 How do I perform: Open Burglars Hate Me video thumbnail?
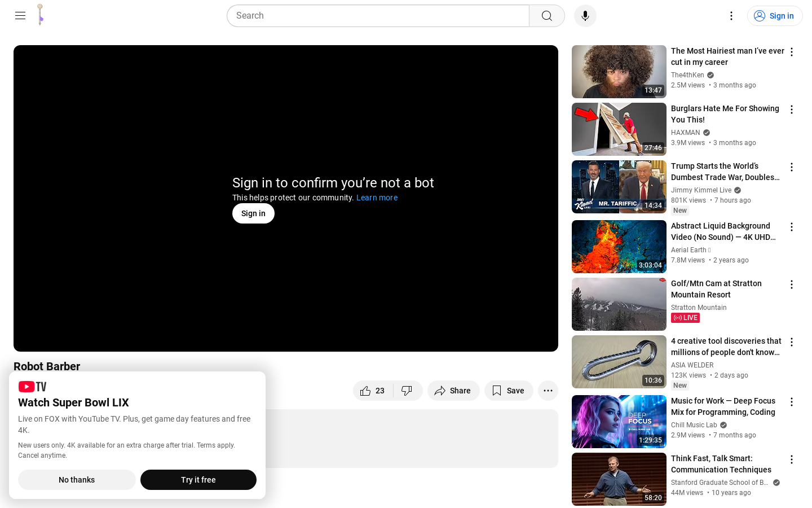pyautogui.click(x=619, y=129)
